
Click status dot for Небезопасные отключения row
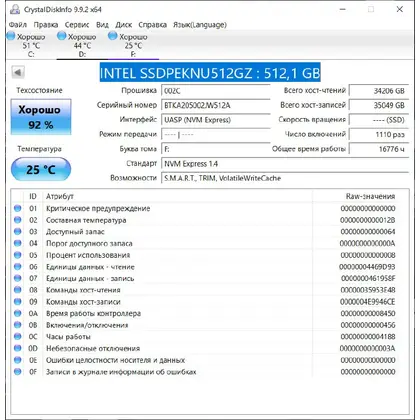[x=18, y=348]
